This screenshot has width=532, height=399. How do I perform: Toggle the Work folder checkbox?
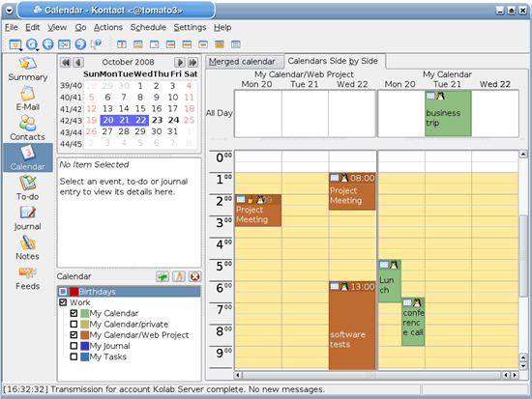(x=63, y=302)
